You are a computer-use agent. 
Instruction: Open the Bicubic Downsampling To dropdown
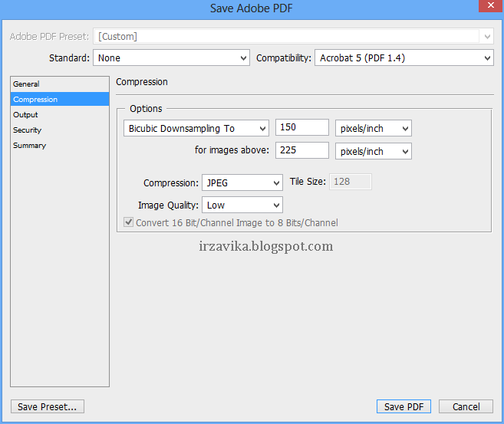pos(196,129)
